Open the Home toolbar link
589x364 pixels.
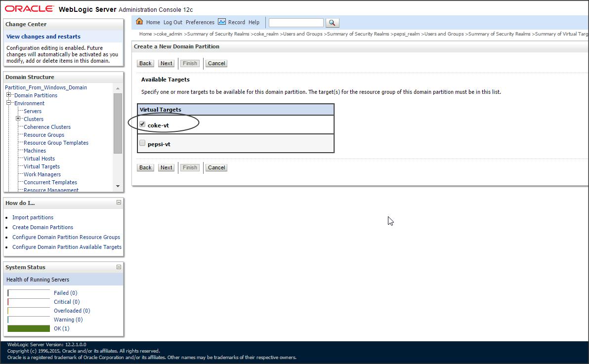(x=153, y=22)
